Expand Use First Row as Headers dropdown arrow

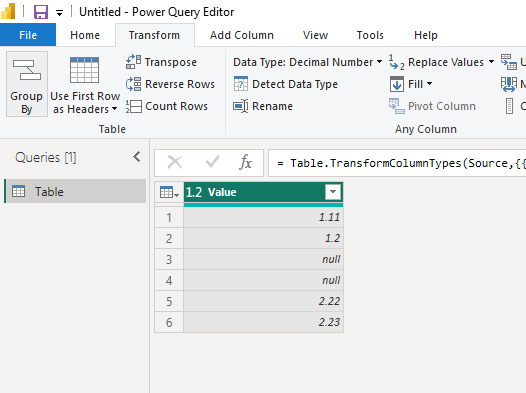114,109
